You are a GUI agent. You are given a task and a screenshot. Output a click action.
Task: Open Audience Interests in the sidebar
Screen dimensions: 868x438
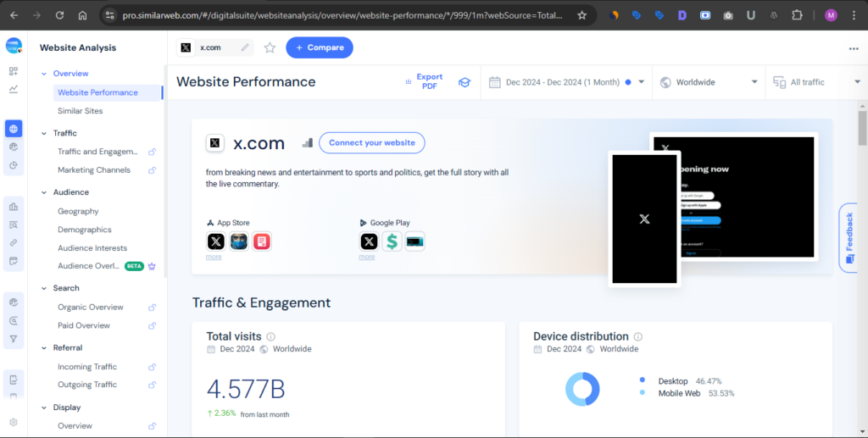coord(92,247)
